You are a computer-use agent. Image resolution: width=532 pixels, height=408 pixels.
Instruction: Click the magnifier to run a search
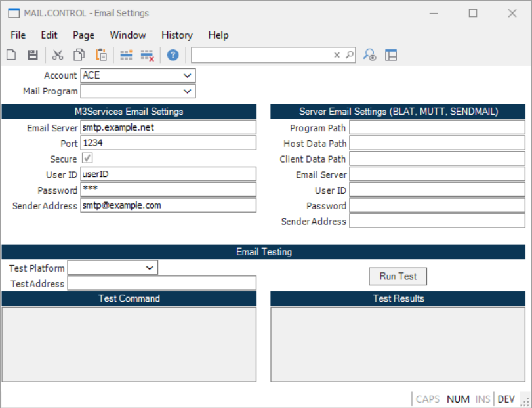[x=348, y=54]
